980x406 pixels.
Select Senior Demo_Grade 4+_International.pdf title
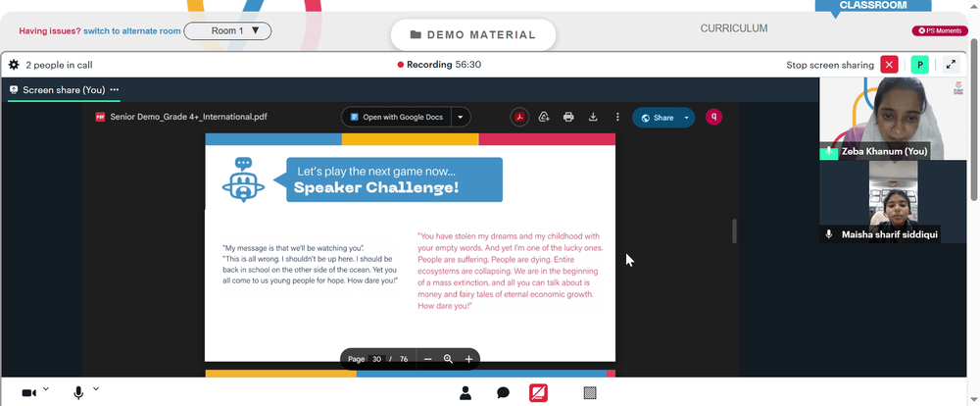pos(189,117)
